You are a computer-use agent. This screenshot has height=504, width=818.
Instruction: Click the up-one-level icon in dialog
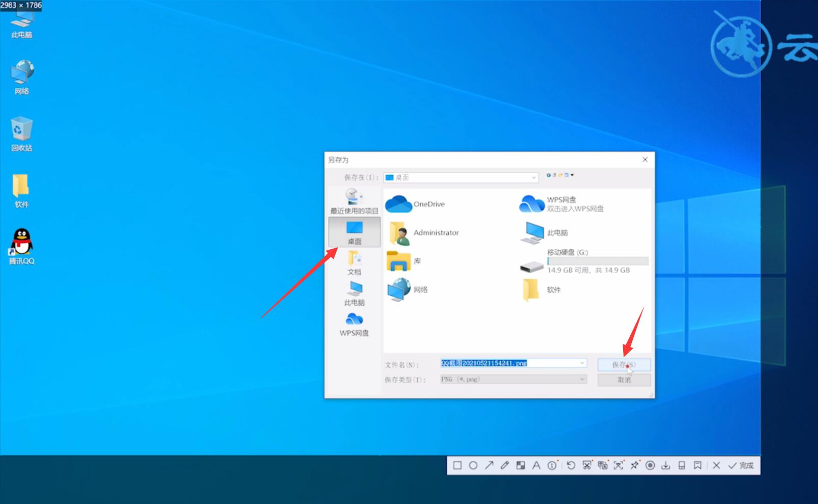554,175
